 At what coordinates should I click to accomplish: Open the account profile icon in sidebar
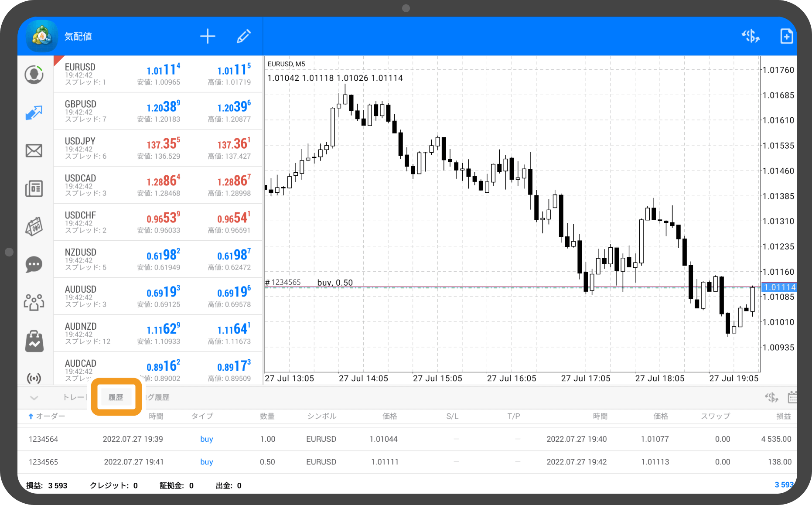[x=34, y=75]
